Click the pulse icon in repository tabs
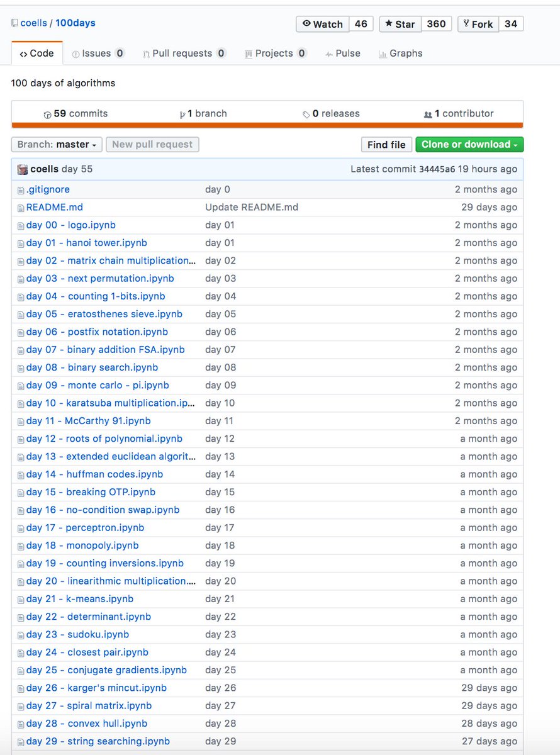This screenshot has width=560, height=755. point(329,54)
